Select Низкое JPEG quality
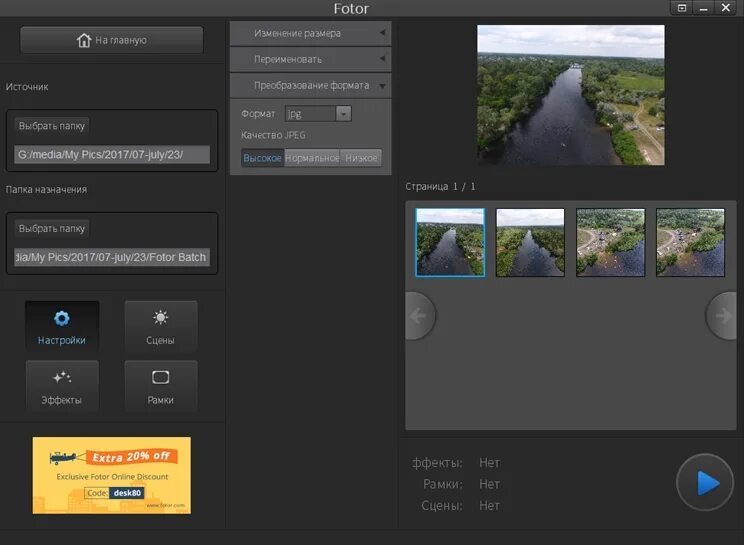 [x=361, y=158]
